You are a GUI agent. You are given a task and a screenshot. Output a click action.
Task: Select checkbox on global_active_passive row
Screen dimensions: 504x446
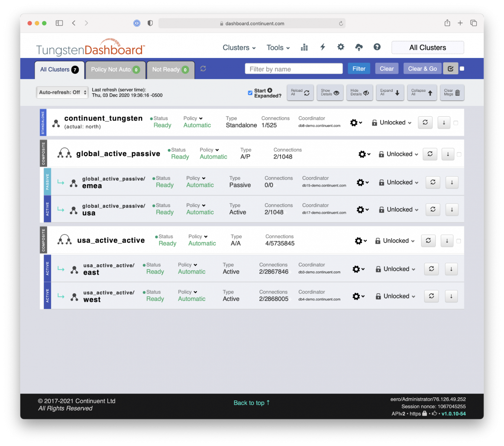coord(459,154)
